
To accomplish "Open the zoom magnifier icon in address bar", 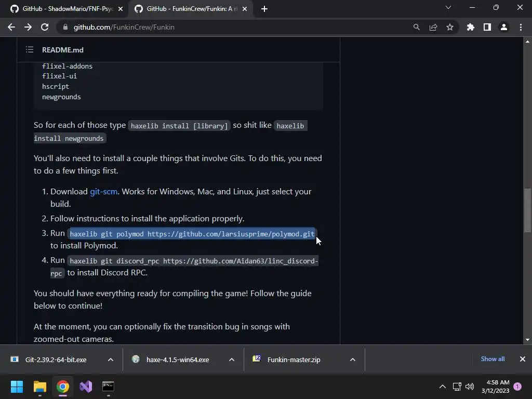I will [416, 27].
